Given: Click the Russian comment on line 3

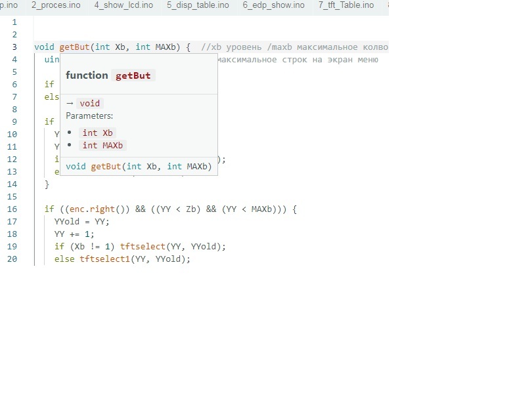Looking at the screenshot, I should pyautogui.click(x=294, y=47).
